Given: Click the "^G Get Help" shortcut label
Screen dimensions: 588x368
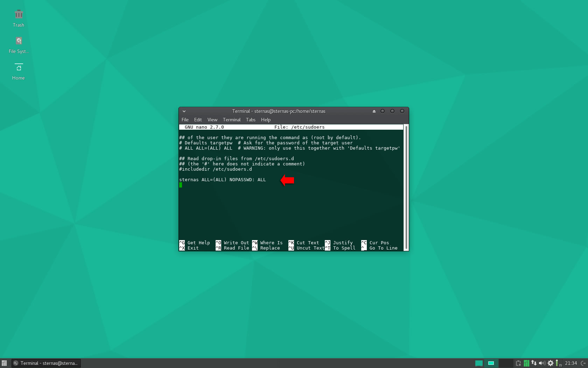Looking at the screenshot, I should point(195,243).
